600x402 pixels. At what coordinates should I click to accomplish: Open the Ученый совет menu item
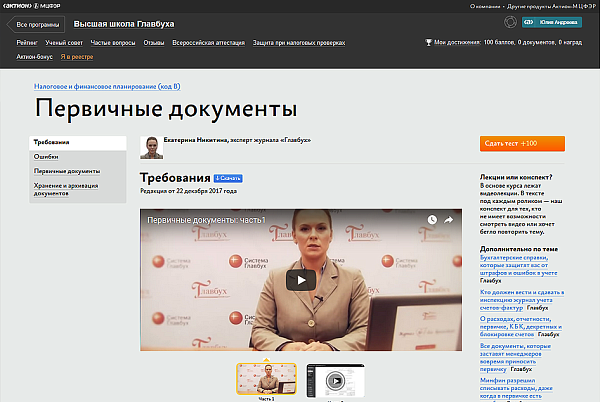pos(64,43)
